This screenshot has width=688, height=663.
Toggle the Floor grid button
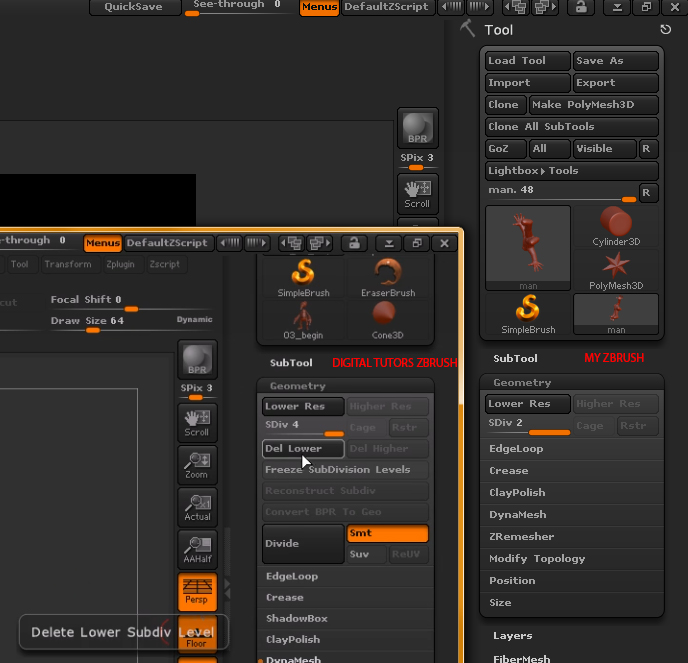pos(197,634)
